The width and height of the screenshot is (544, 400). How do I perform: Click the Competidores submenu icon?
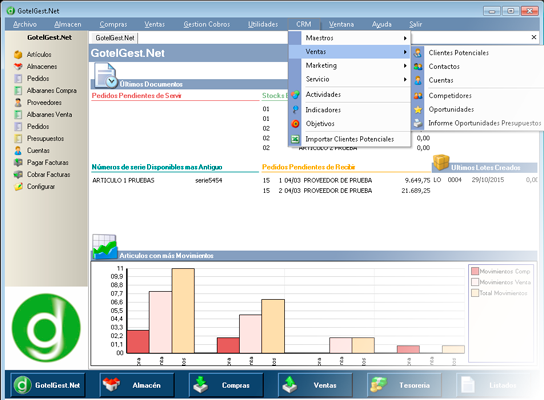pos(418,95)
